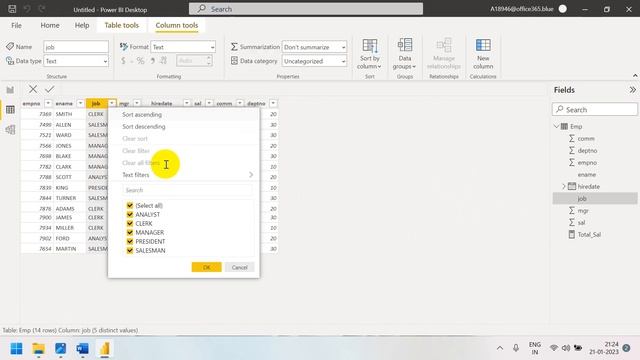This screenshot has height=360, width=640.
Task: Switch to Report view in left sidebar
Action: [10, 90]
